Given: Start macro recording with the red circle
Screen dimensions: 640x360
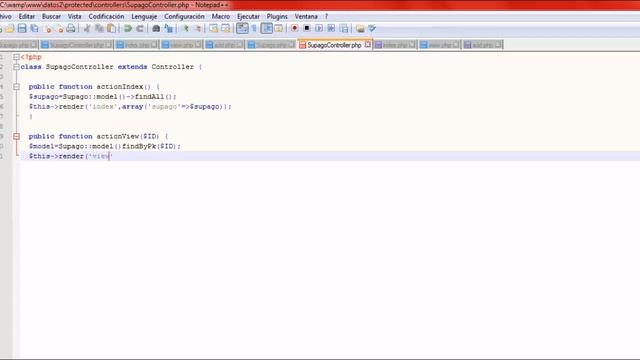Looking at the screenshot, I should tap(294, 28).
